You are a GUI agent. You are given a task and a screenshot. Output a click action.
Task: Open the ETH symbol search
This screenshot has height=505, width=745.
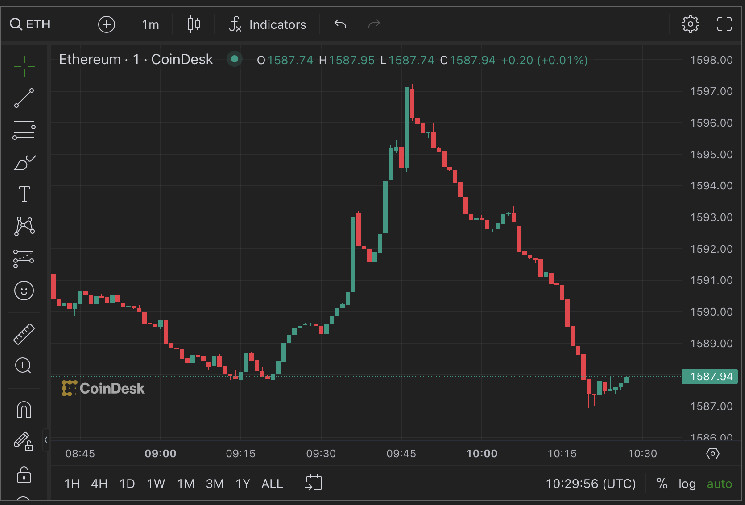(x=30, y=24)
